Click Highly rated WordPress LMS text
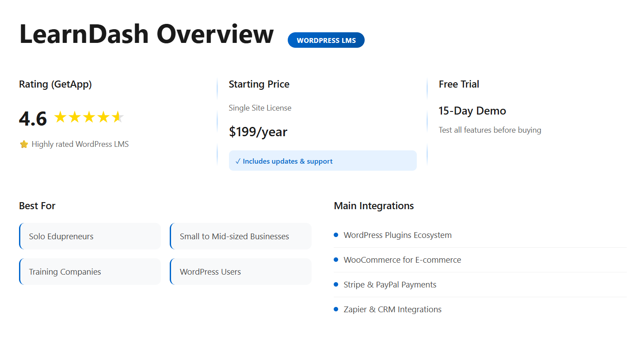 tap(80, 144)
